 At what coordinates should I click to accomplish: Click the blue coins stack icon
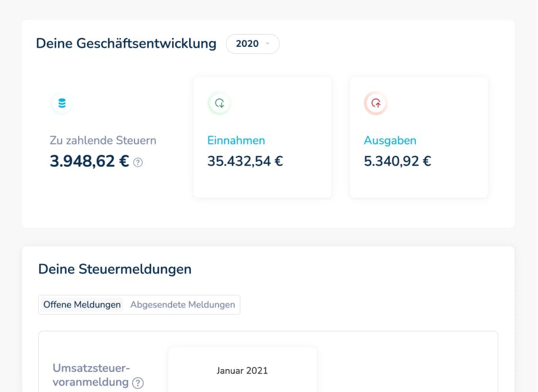tap(62, 103)
